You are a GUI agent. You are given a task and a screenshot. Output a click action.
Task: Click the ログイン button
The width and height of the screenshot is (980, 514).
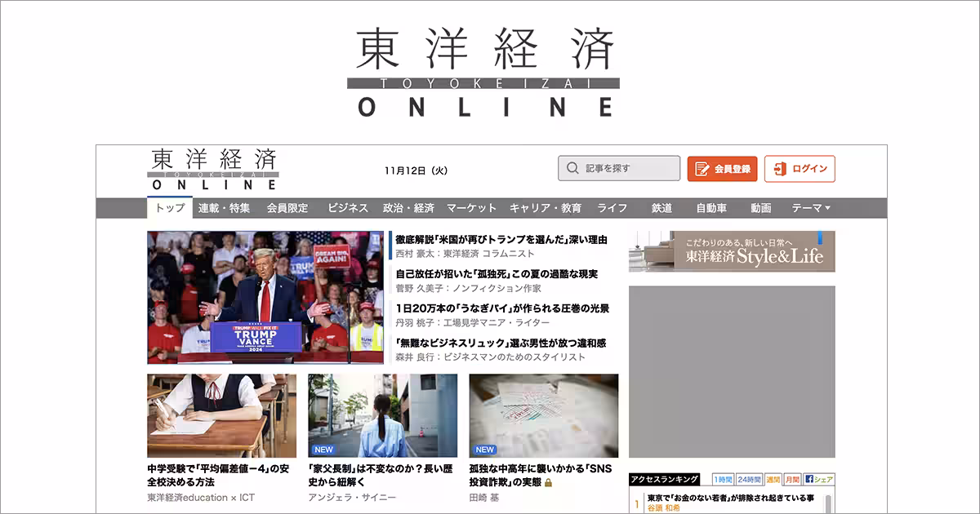800,168
